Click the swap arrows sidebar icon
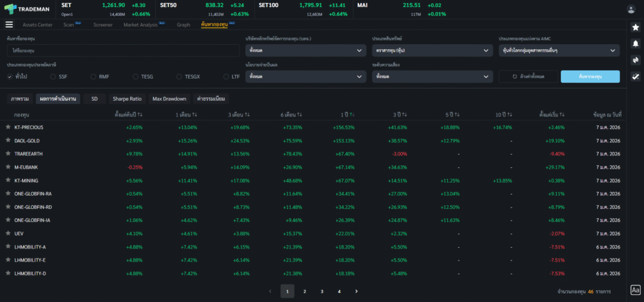 (x=635, y=60)
